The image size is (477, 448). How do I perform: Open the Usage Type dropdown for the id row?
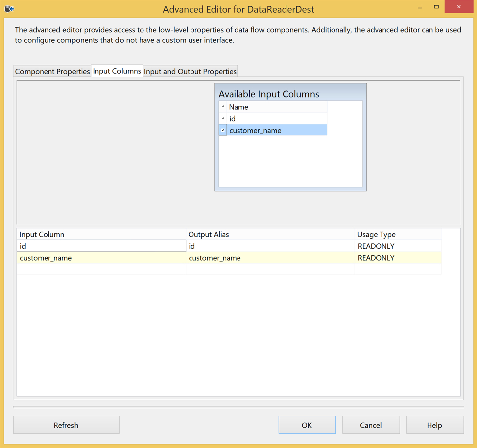tap(396, 246)
